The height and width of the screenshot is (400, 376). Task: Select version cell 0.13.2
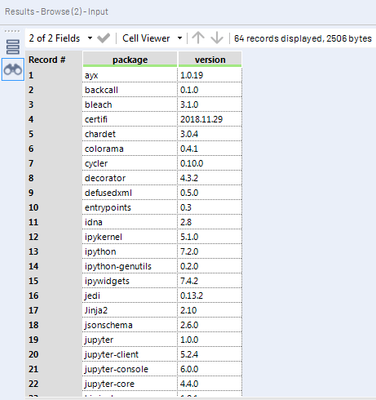210,295
